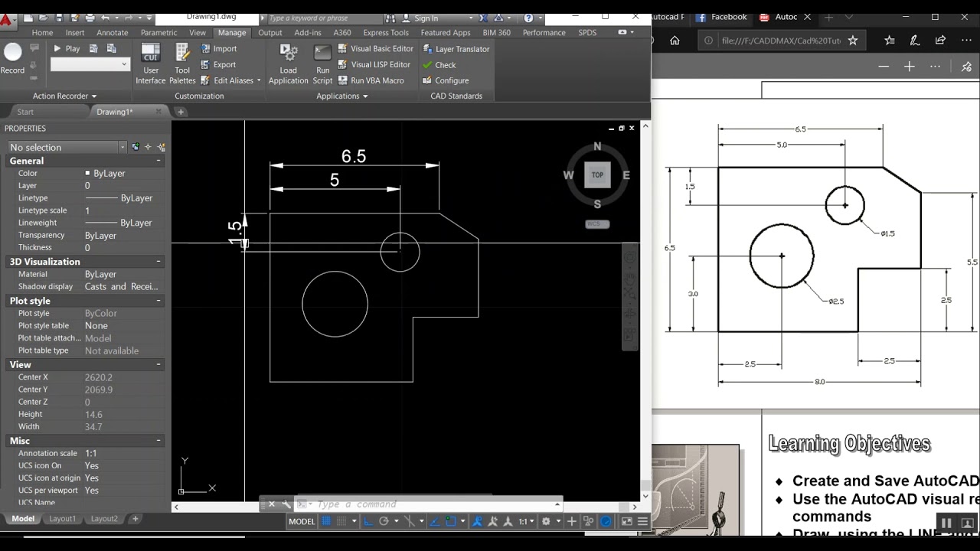Play the recorded action macro
The image size is (980, 551).
[x=67, y=48]
